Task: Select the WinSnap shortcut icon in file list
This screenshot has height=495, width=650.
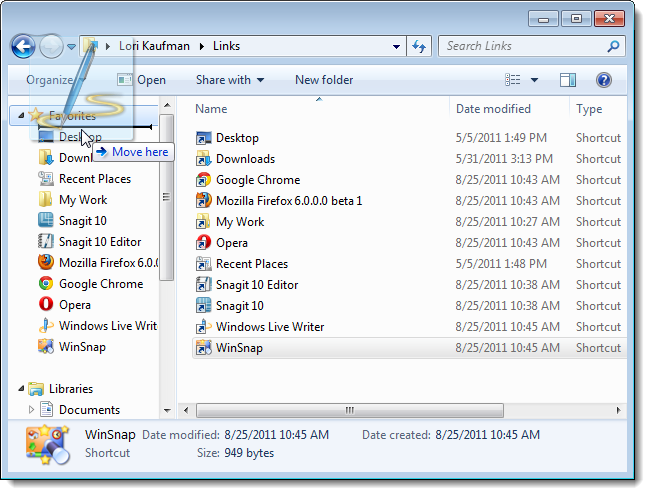Action: 204,347
